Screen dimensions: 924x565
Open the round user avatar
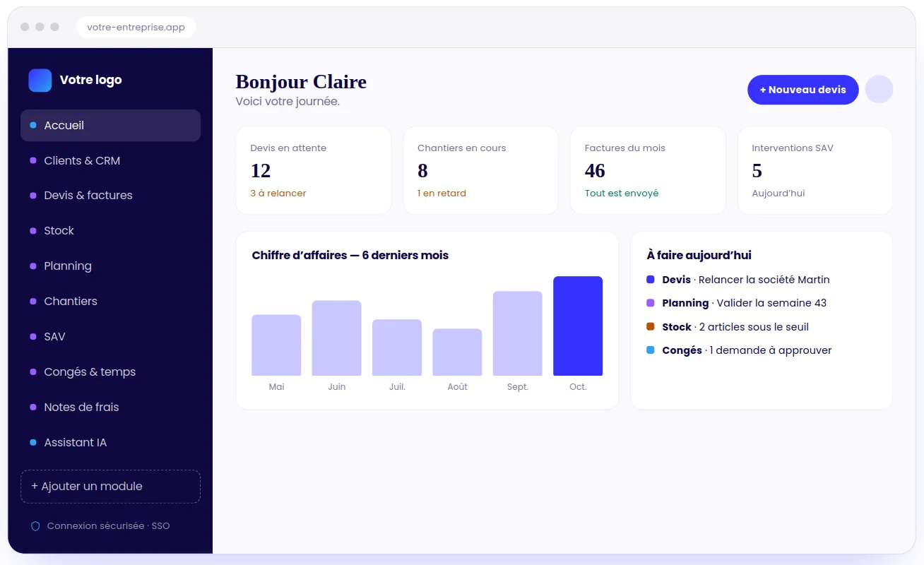point(879,90)
